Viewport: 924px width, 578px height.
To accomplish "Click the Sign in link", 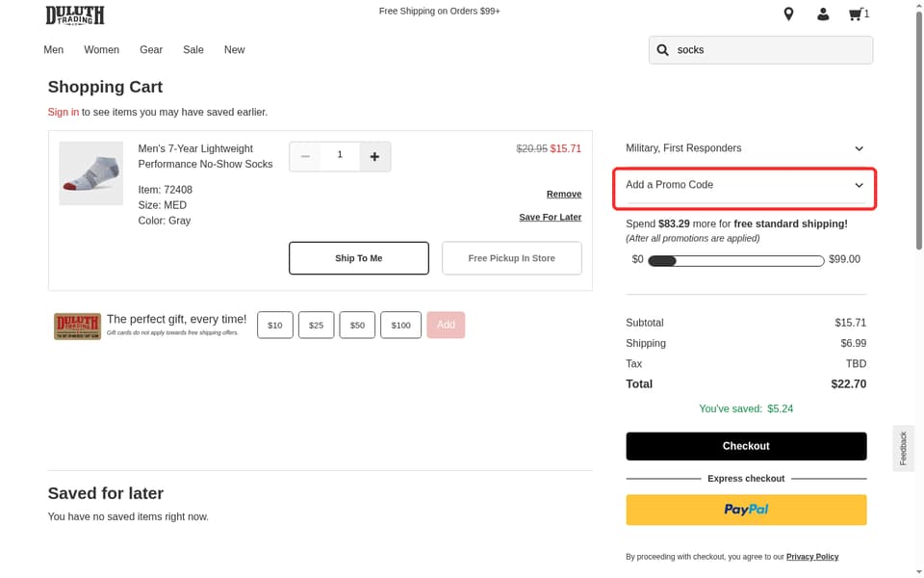I will pos(64,112).
